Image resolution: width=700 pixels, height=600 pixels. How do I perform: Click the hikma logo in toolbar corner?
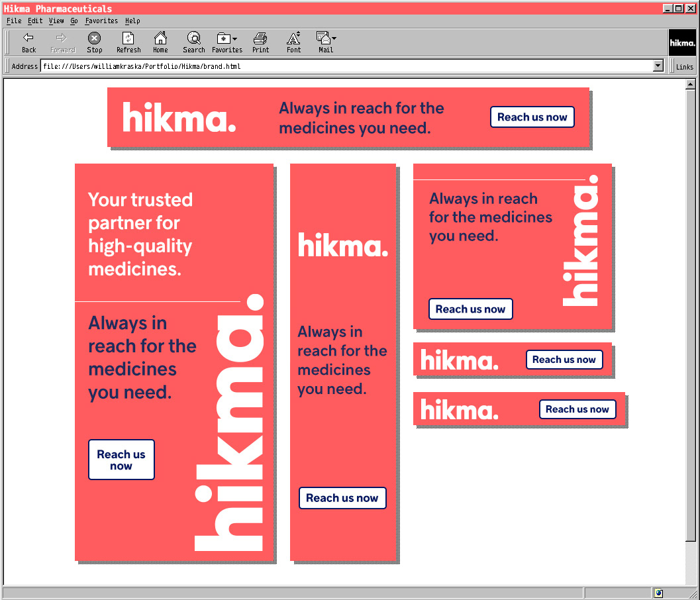coord(682,43)
